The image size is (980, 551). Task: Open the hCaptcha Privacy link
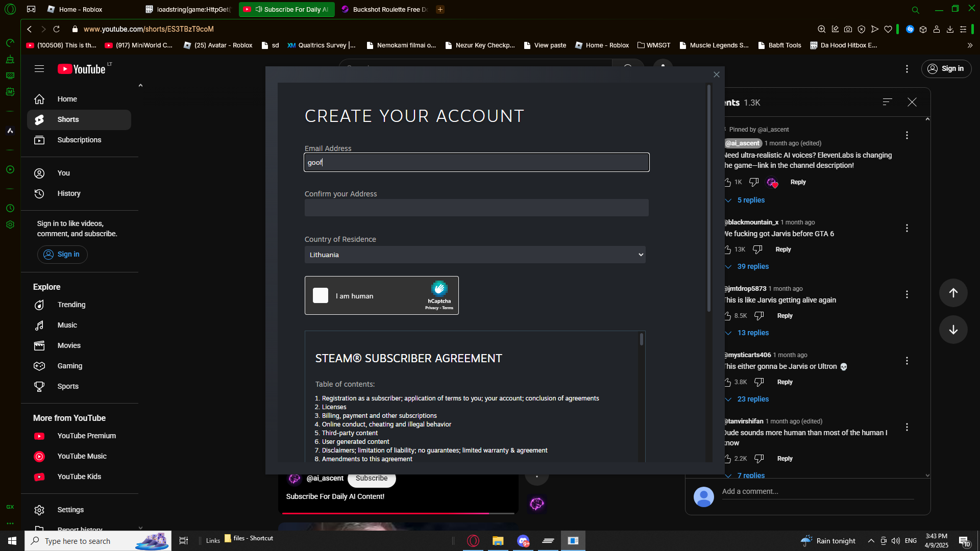432,308
